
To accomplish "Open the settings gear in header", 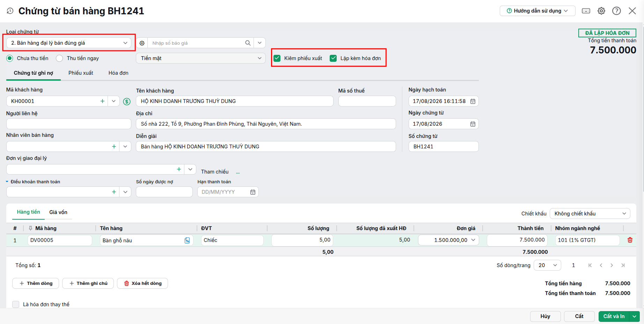I will pyautogui.click(x=601, y=11).
